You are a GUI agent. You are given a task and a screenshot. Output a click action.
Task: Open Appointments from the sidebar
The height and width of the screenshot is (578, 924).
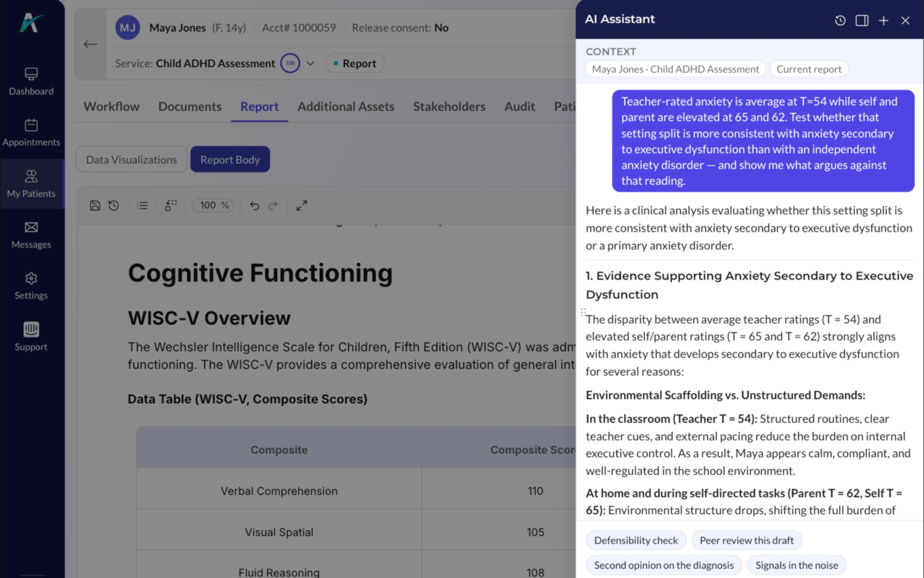[x=31, y=133]
